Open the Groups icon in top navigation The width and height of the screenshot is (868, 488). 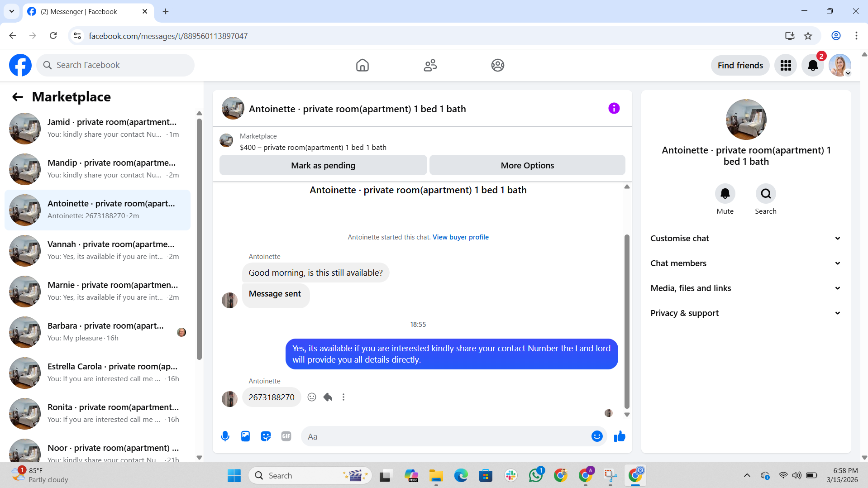coord(497,65)
